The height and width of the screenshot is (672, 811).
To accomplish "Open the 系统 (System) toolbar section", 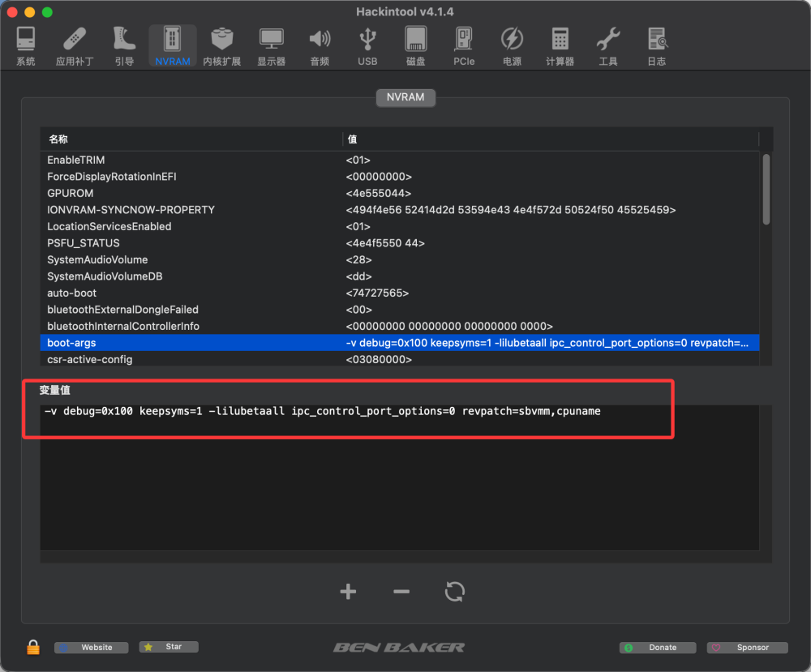I will point(25,46).
